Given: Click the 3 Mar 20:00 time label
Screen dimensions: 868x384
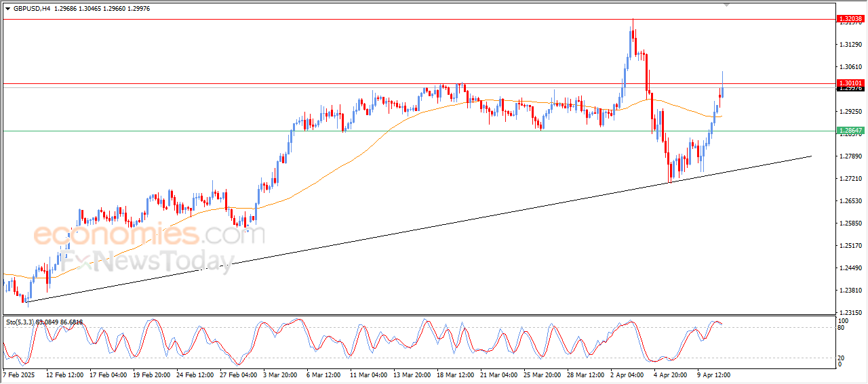Looking at the screenshot, I should click(x=280, y=375).
